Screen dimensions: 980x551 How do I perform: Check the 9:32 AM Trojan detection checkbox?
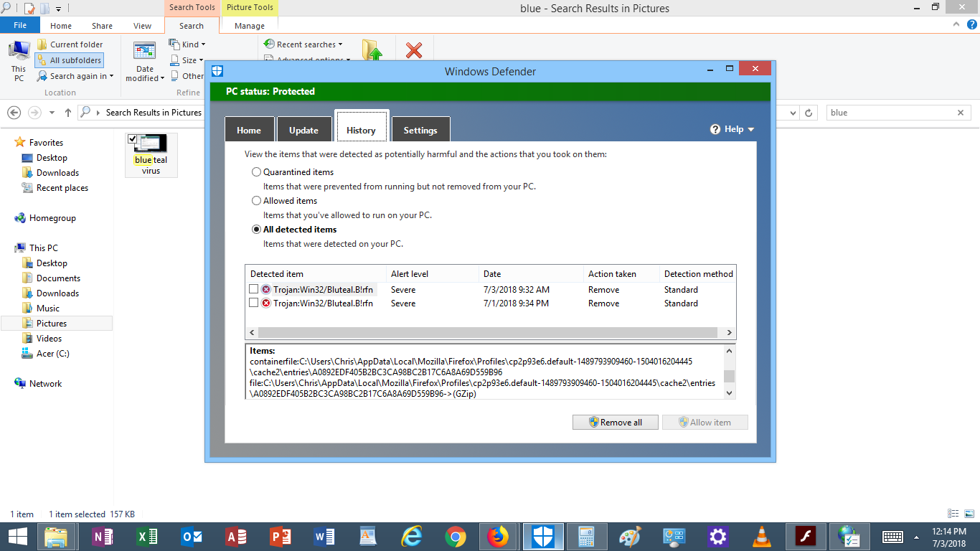[254, 289]
